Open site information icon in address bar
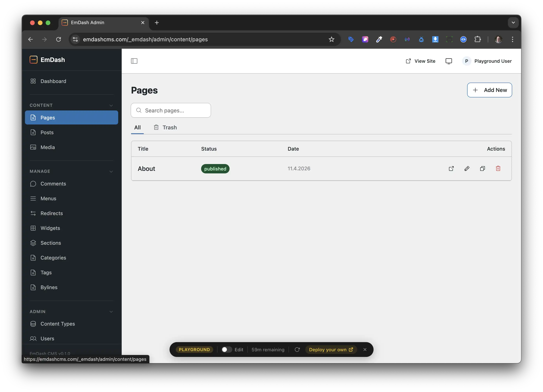The image size is (543, 392). click(x=75, y=39)
